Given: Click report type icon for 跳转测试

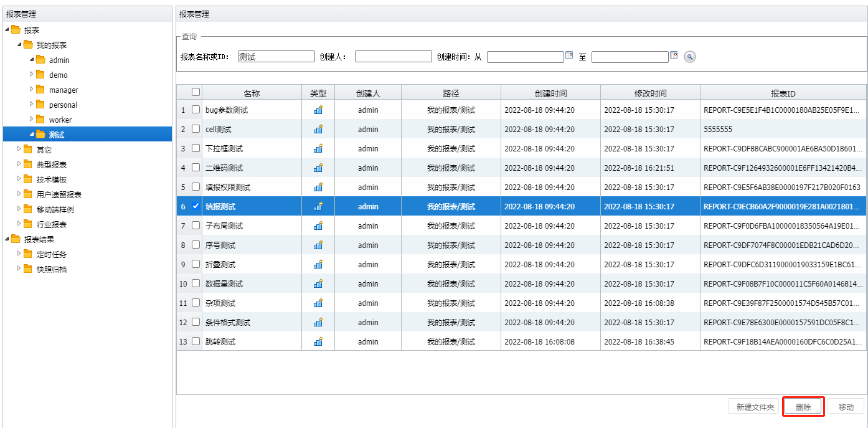Looking at the screenshot, I should [318, 341].
